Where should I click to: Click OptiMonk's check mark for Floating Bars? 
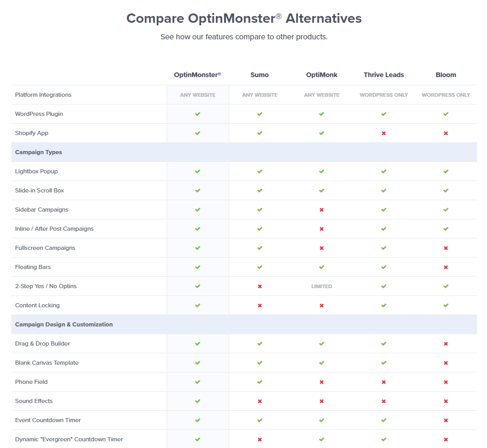[321, 267]
